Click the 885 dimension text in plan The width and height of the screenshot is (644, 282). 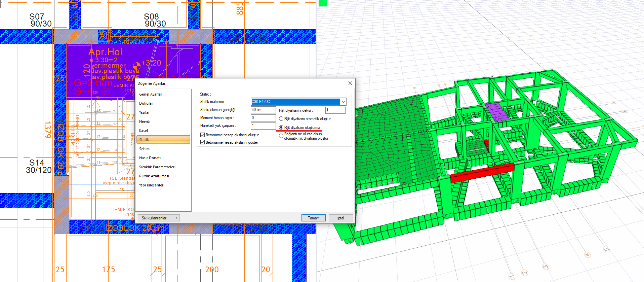[240, 8]
